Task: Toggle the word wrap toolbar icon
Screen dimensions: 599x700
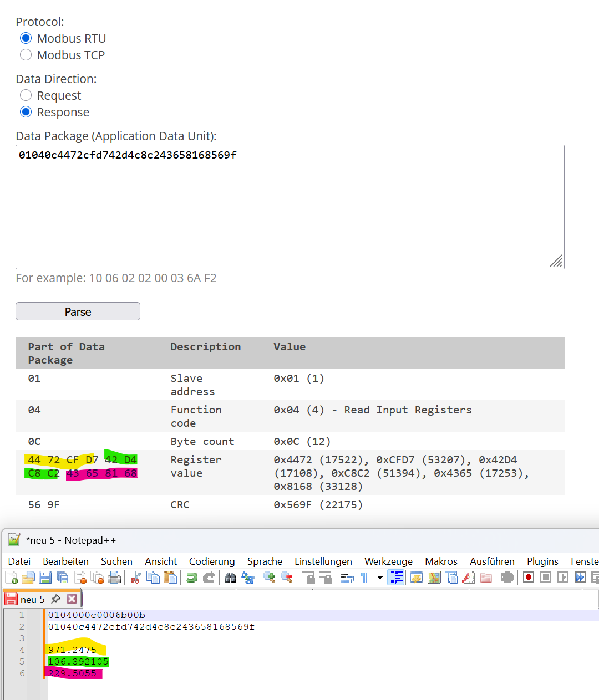Action: click(x=347, y=578)
